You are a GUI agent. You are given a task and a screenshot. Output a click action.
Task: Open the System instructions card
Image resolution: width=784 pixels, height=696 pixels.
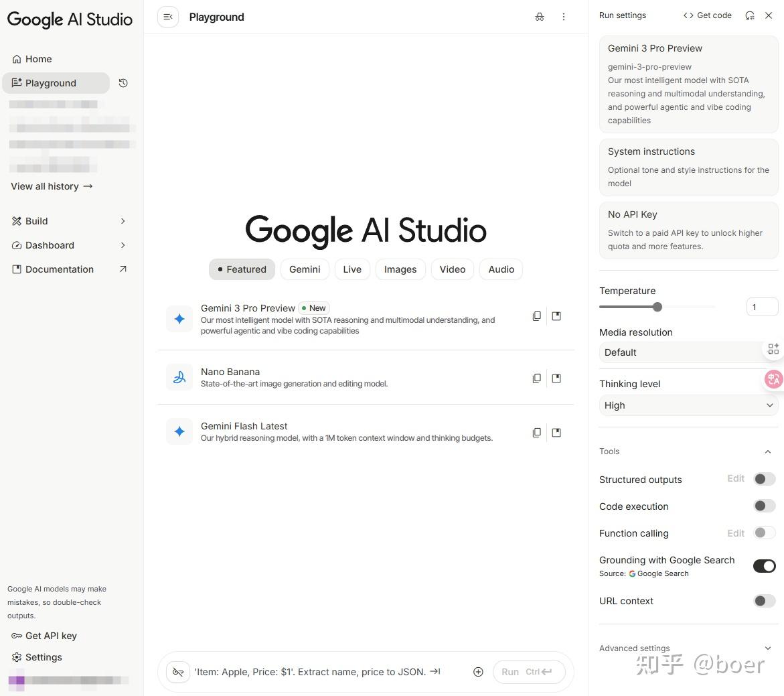click(x=688, y=167)
